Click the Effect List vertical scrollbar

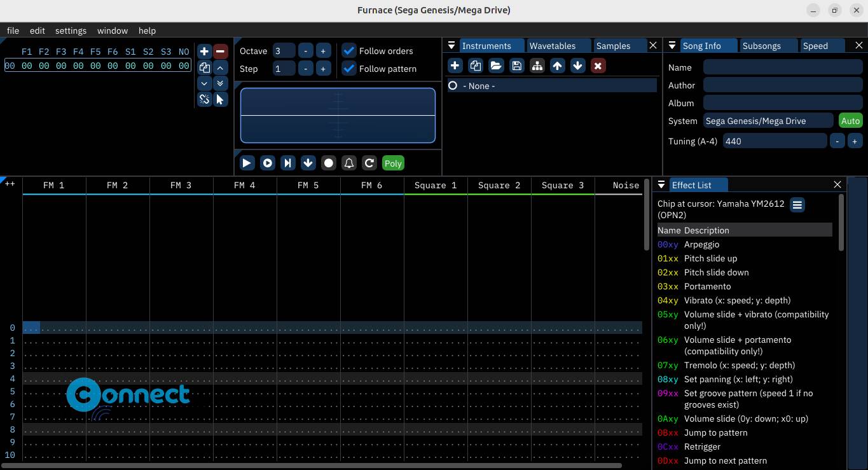coord(842,223)
